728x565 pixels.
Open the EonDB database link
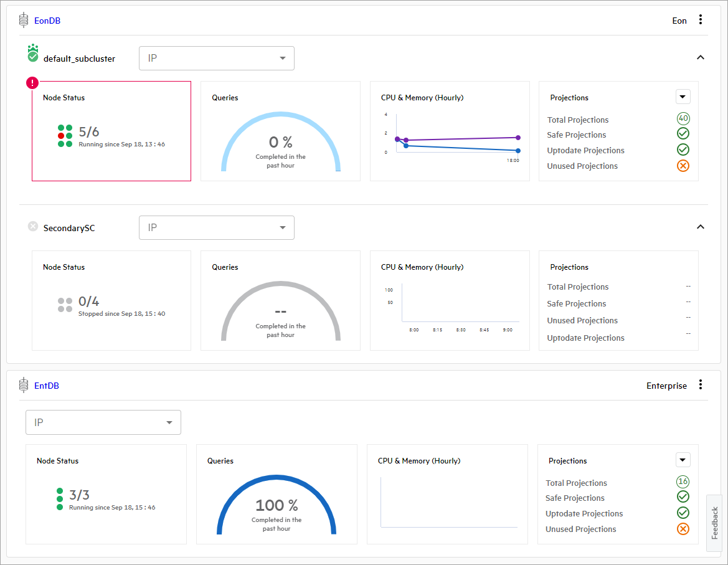[x=47, y=21]
